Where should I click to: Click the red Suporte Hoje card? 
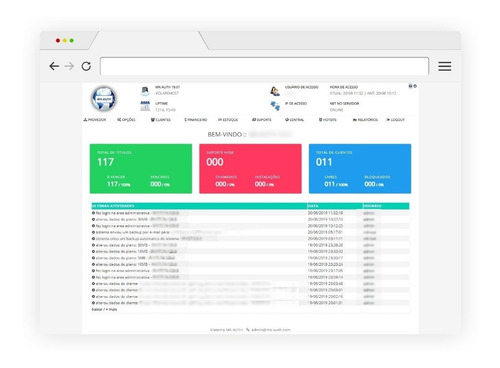pos(250,169)
